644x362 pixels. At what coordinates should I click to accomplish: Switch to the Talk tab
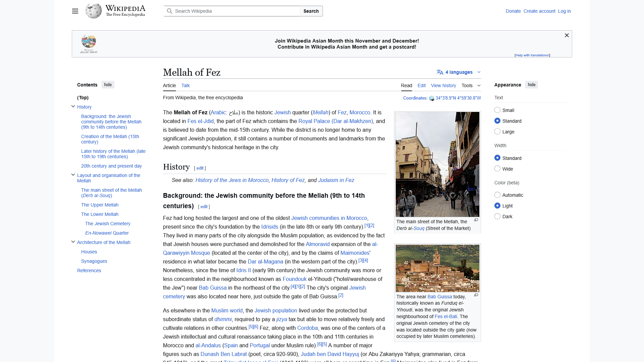[x=185, y=85]
